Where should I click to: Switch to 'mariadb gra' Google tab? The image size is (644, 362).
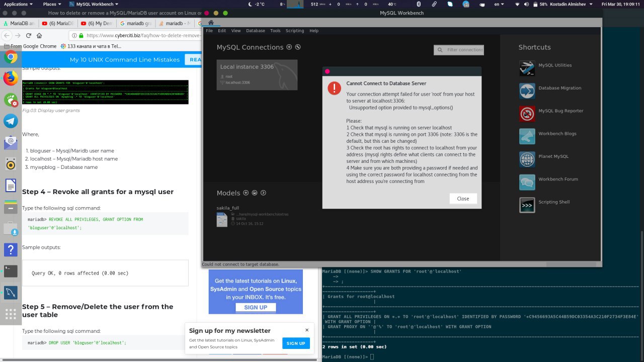(x=135, y=23)
